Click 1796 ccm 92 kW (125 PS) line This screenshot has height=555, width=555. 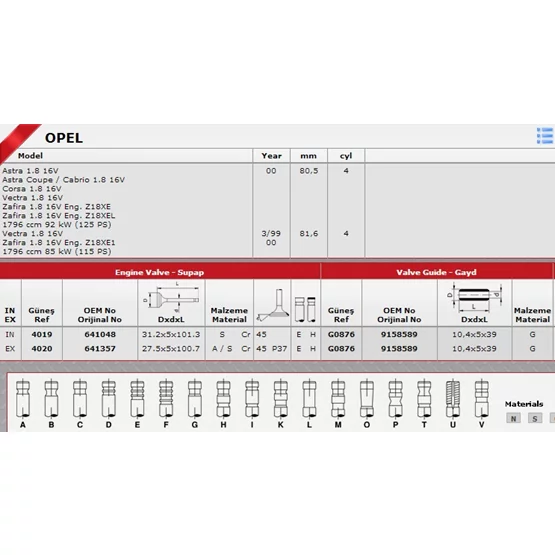point(57,225)
